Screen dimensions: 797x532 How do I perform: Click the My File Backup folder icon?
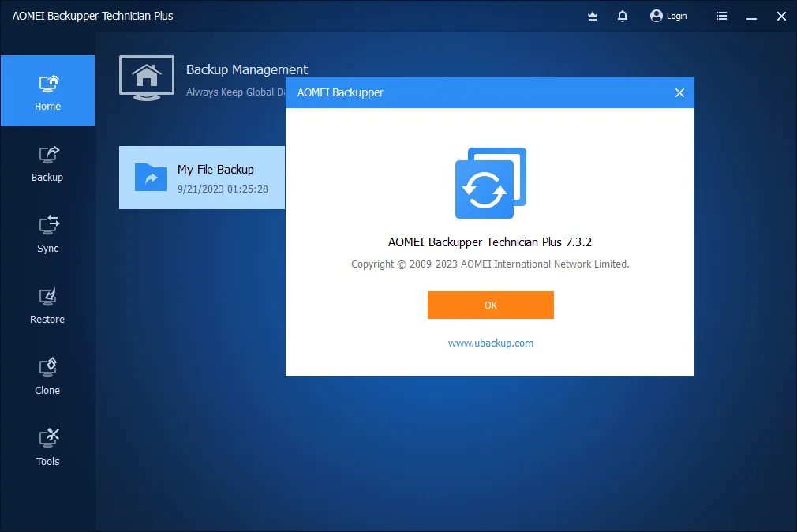[x=151, y=178]
